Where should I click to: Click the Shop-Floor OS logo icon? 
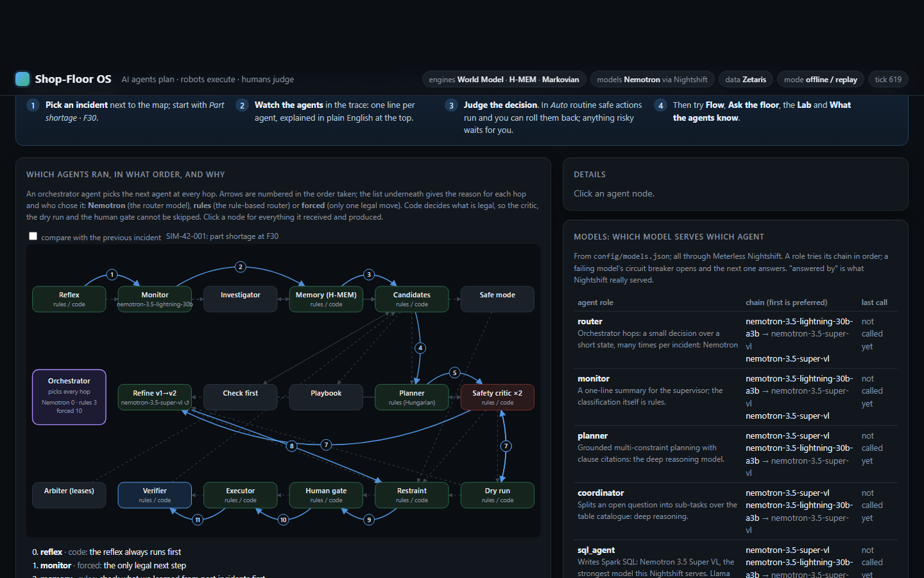pyautogui.click(x=22, y=79)
